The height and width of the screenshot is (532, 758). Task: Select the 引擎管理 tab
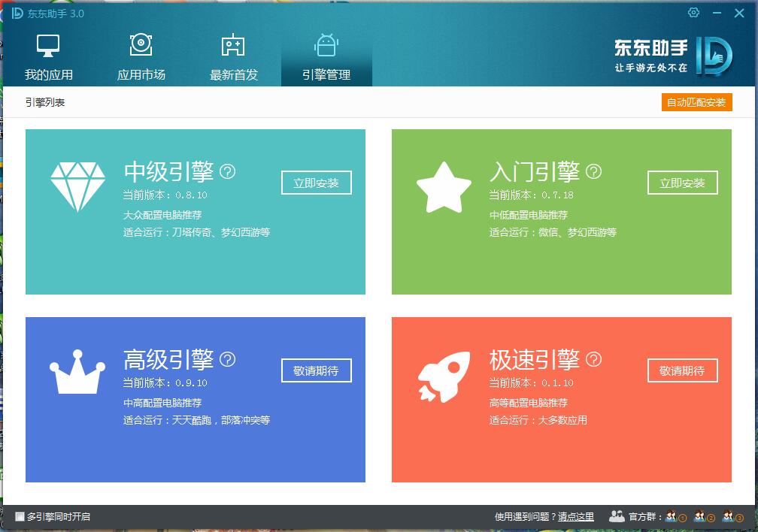[326, 57]
